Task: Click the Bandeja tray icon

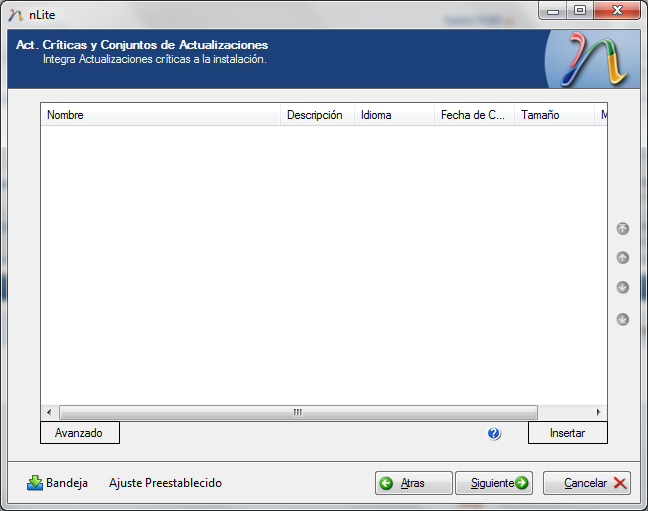Action: pyautogui.click(x=35, y=483)
